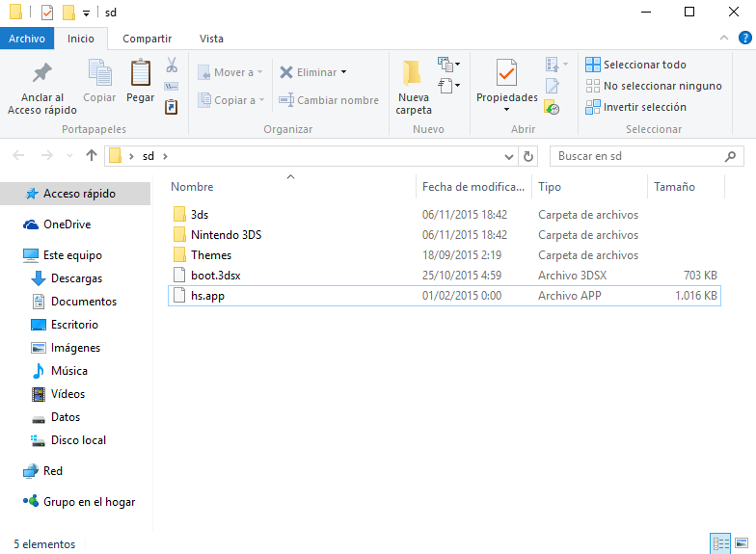The width and height of the screenshot is (756, 554).
Task: Click the help question mark icon
Action: [x=744, y=38]
